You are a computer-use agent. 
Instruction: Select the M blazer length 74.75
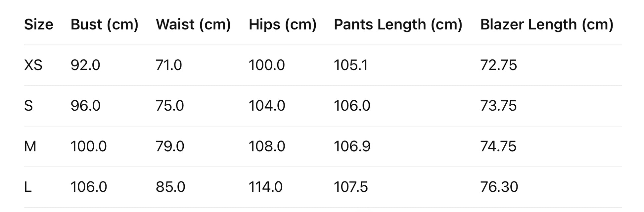click(498, 146)
